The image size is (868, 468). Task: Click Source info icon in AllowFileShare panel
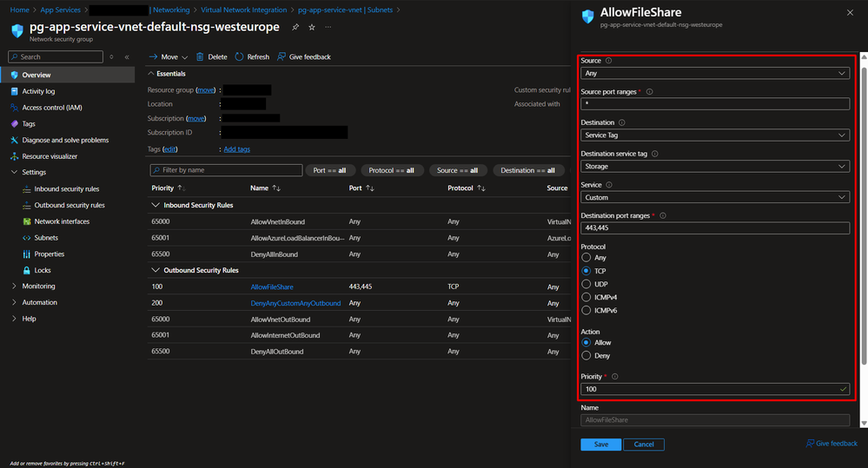(608, 61)
